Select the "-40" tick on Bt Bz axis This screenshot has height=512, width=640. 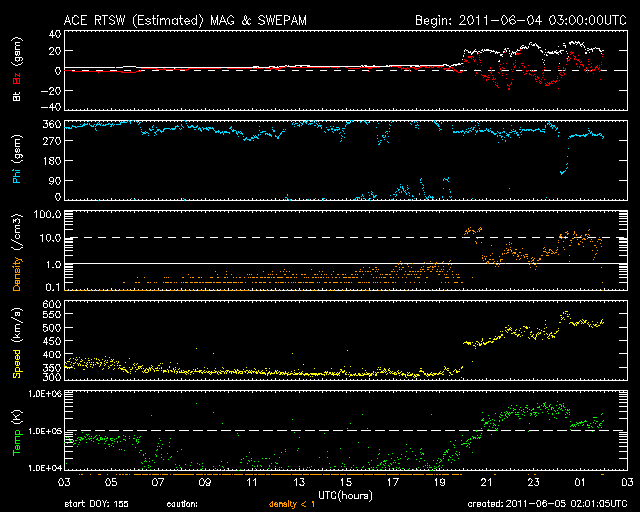51,107
